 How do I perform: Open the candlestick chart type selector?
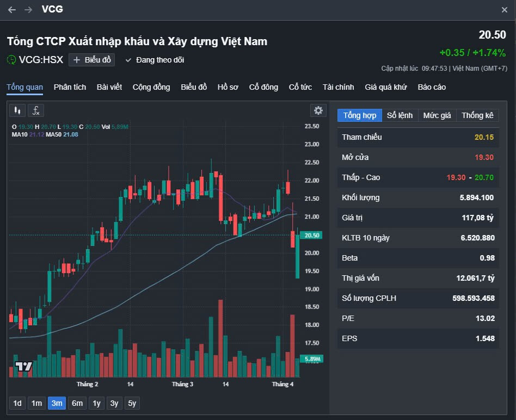pos(17,111)
